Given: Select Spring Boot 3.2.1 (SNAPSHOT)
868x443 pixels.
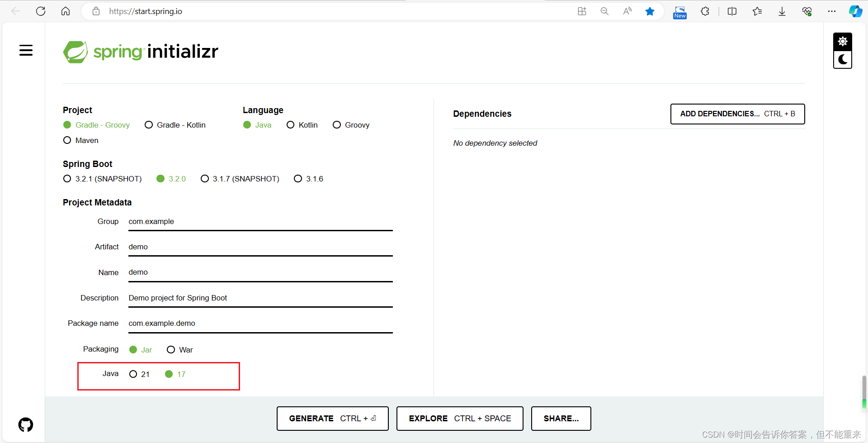Looking at the screenshot, I should pyautogui.click(x=103, y=179).
